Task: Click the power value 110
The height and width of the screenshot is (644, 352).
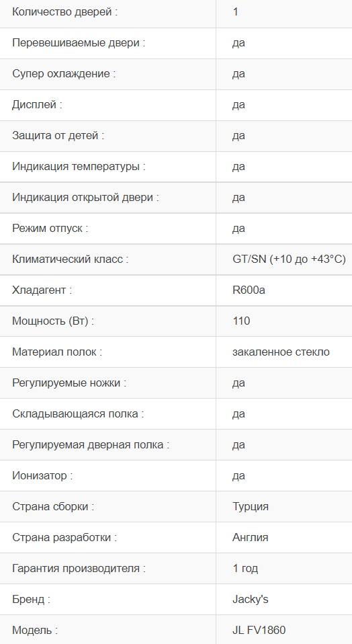Action: (x=240, y=321)
